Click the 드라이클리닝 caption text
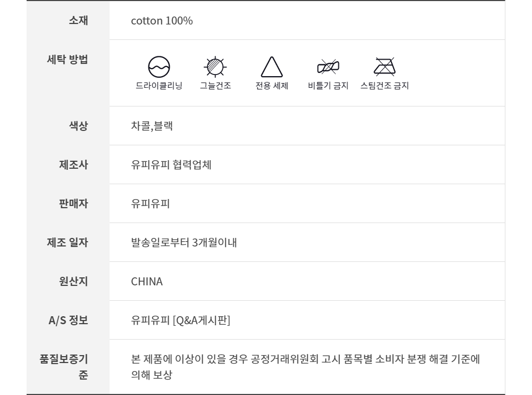The image size is (532, 395). 159,86
